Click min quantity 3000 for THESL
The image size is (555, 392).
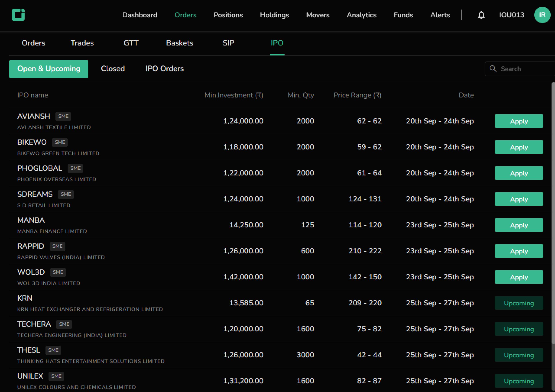(x=305, y=355)
